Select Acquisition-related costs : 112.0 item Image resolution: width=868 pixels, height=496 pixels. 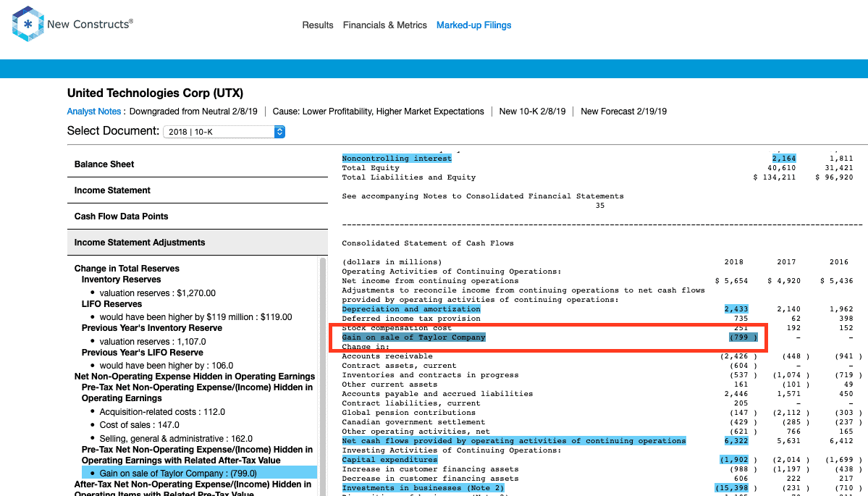point(162,412)
